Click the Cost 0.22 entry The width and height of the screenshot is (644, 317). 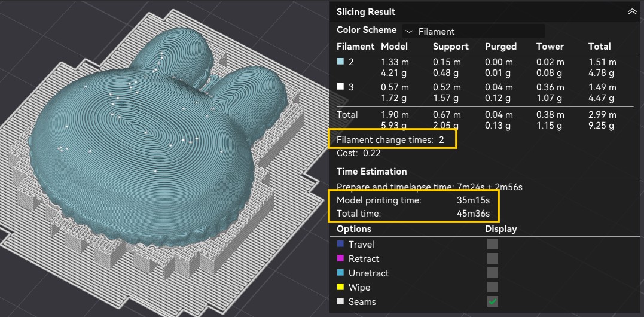pos(358,153)
